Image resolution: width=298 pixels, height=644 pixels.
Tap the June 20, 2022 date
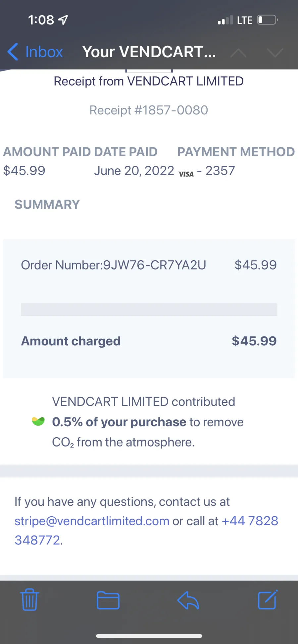click(134, 171)
